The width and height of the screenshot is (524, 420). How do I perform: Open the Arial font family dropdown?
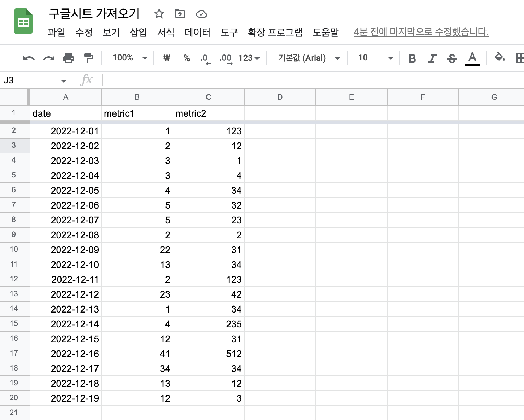[309, 58]
